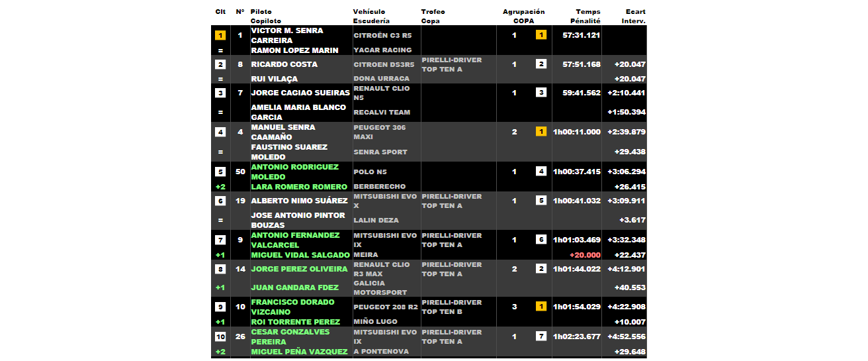Click the Meira team name
This screenshot has width=868, height=361.
366,255
